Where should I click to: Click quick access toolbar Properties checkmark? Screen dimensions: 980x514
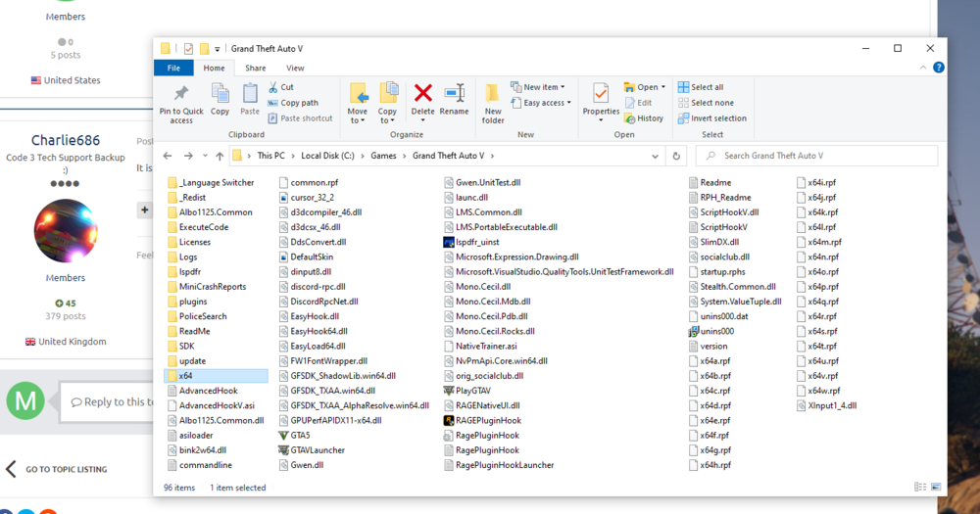point(188,49)
